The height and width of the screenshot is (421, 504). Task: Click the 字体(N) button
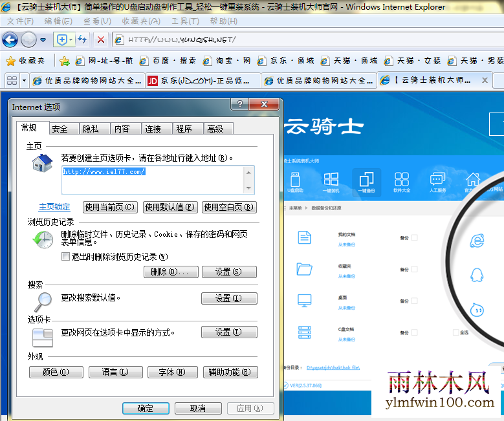(173, 372)
